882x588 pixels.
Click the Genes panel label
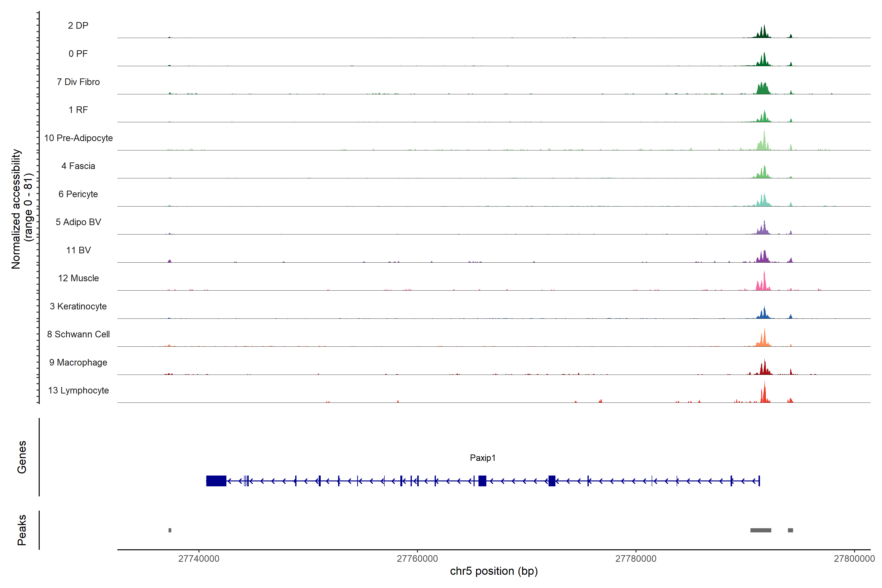[x=22, y=457]
